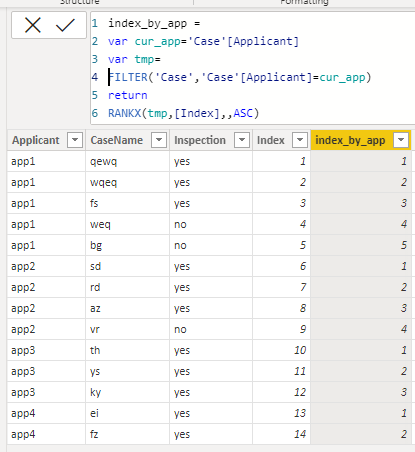Click Applicant 'app4' in the ei row
The image size is (415, 452).
[x=46, y=413]
